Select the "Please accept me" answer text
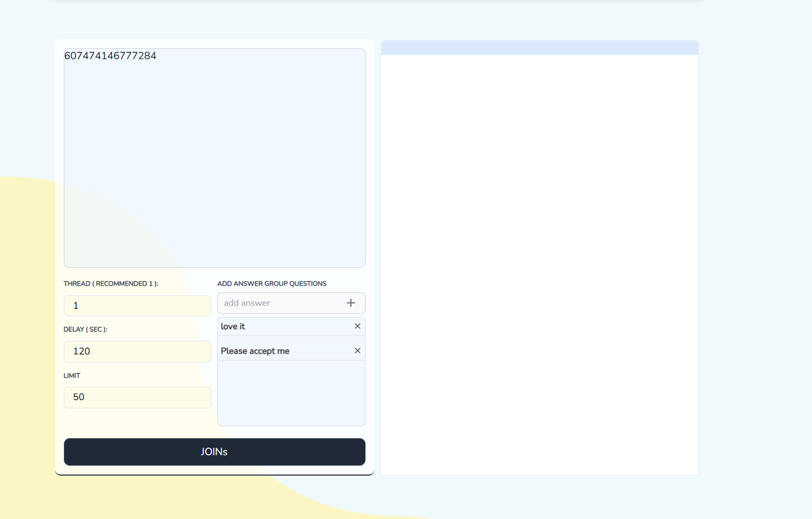 click(255, 351)
